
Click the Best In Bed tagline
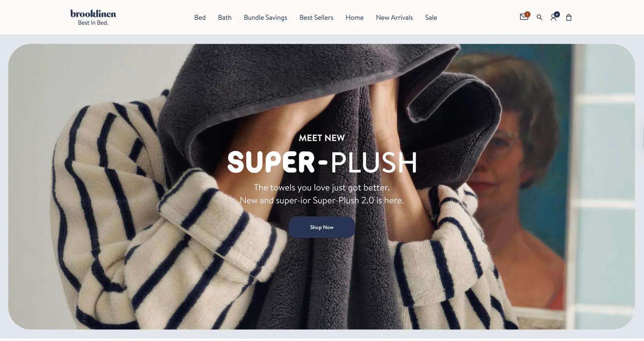click(93, 23)
